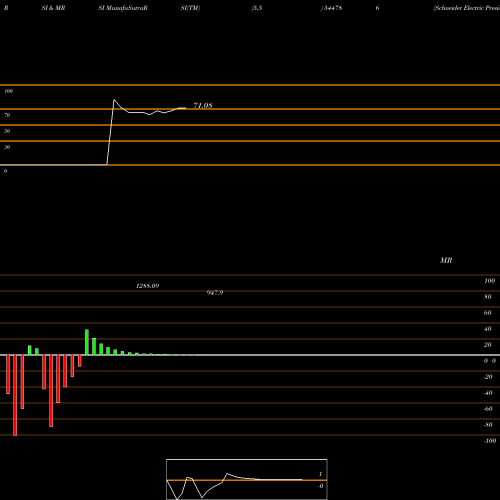Click the 50 level axis label
Image resolution: width=500 pixels, height=500 pixels.
tap(7, 131)
